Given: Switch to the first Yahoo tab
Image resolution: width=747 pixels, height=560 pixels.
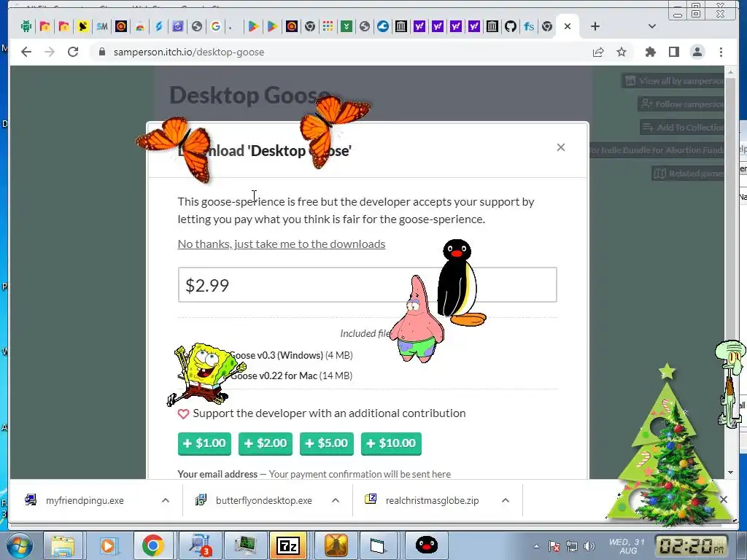Looking at the screenshot, I should tap(419, 26).
